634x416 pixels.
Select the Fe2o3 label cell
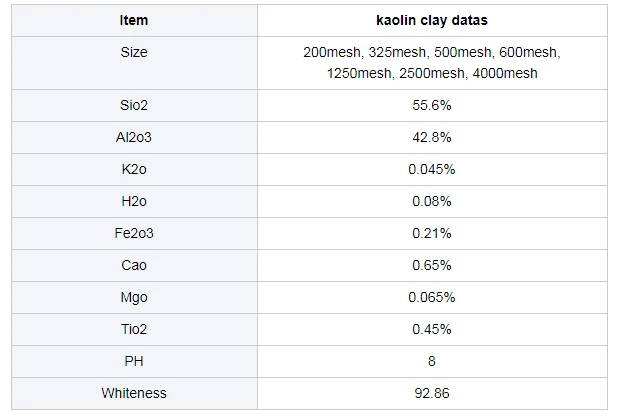tap(134, 233)
